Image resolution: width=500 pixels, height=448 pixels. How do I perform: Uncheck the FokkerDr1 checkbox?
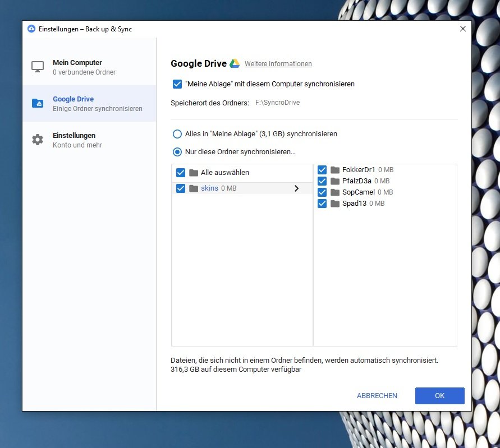pyautogui.click(x=322, y=170)
